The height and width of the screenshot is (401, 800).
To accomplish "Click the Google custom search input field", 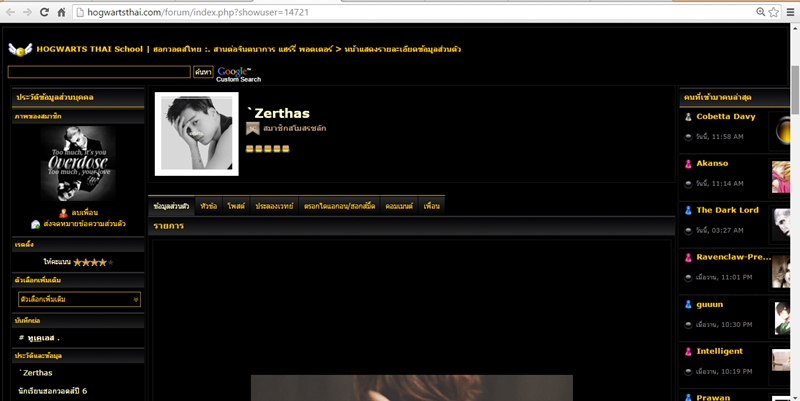I will [x=99, y=72].
